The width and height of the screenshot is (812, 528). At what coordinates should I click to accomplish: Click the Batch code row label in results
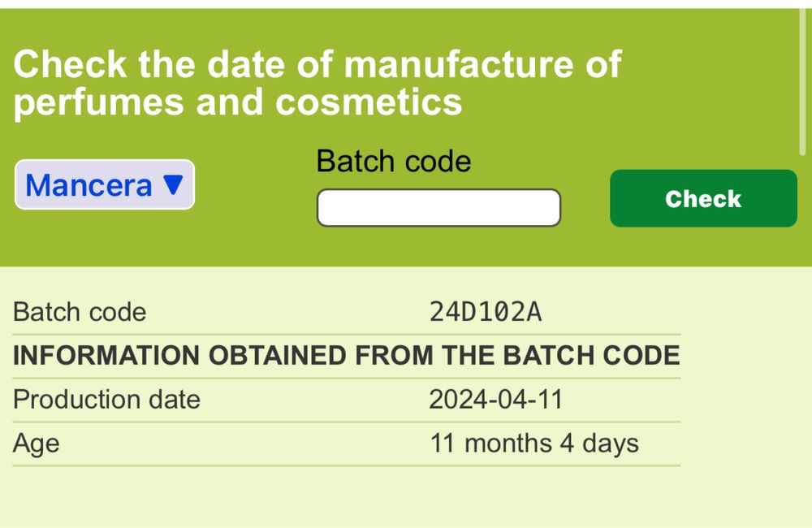80,313
